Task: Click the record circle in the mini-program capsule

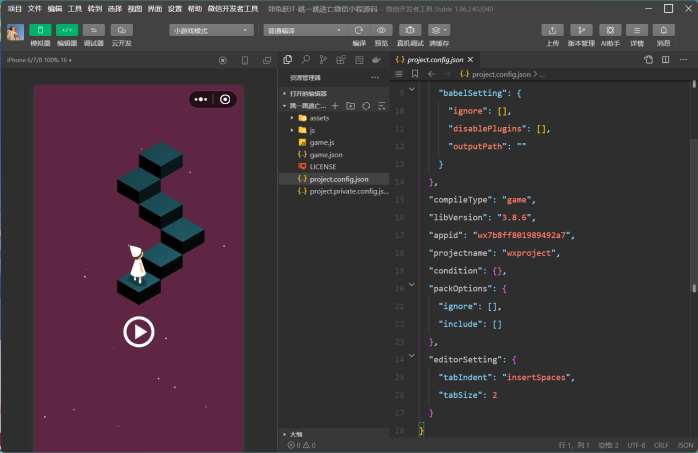Action: pos(226,99)
